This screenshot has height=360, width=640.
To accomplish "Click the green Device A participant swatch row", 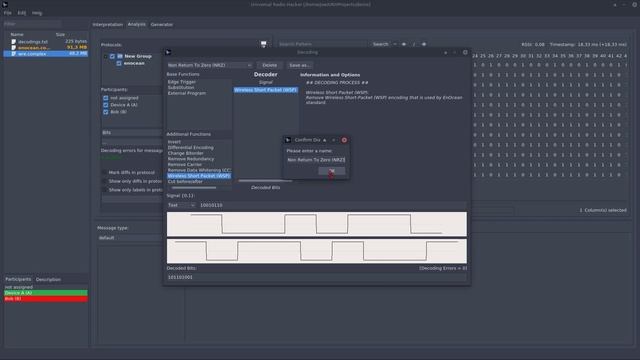I will coord(46,293).
